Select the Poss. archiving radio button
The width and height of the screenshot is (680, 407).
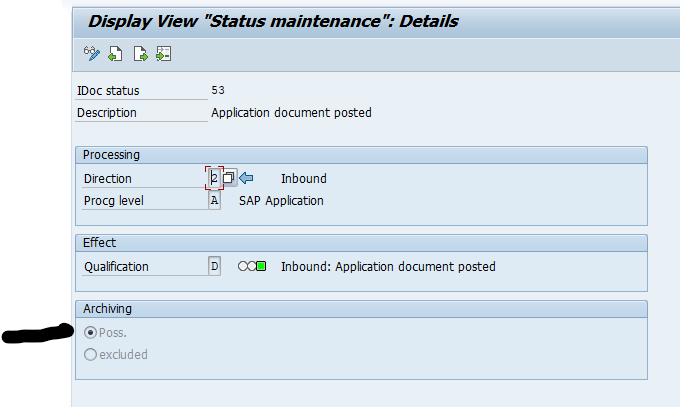click(x=91, y=332)
